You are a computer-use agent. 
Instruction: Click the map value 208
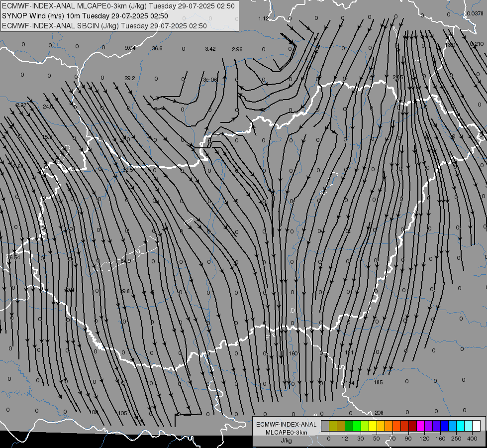379,413
